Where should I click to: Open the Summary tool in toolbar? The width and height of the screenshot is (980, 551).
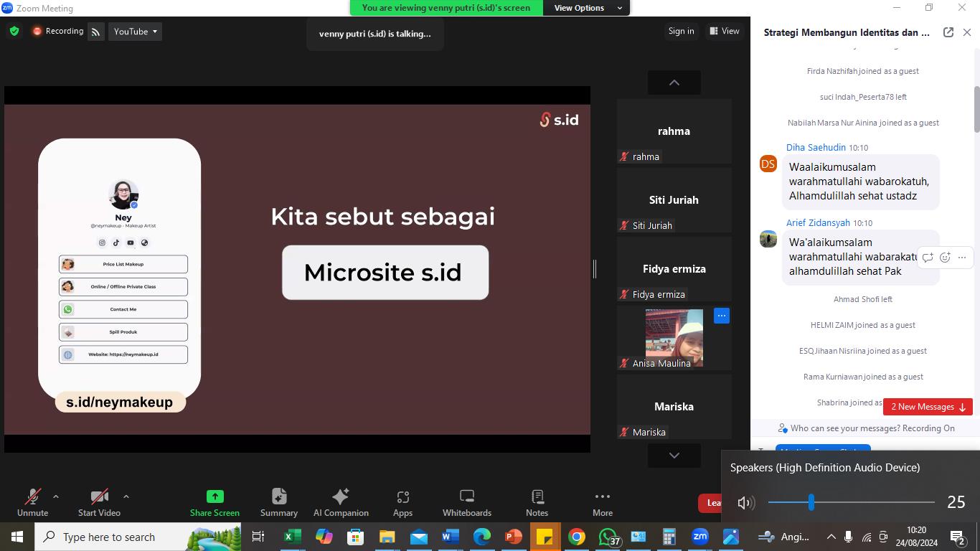(x=279, y=501)
